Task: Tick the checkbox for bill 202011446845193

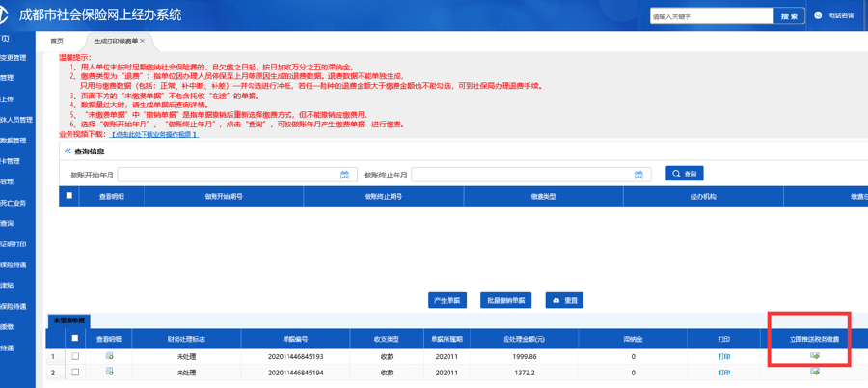Action: coord(75,356)
